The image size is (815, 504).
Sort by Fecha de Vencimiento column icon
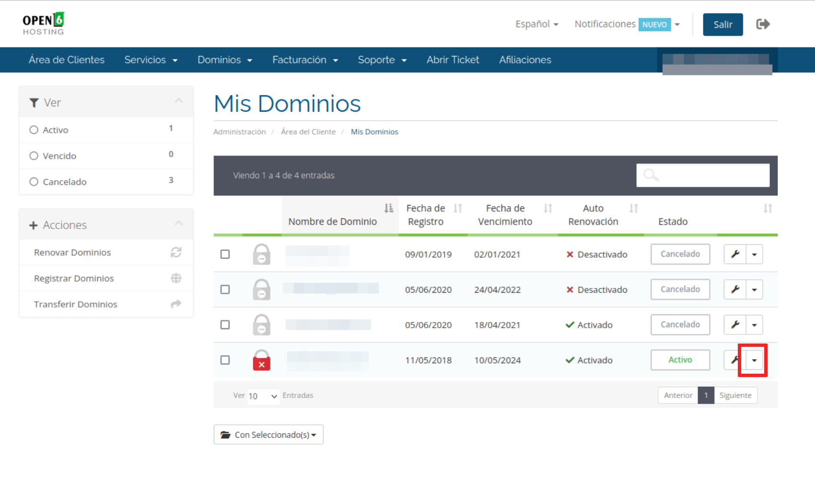[548, 208]
